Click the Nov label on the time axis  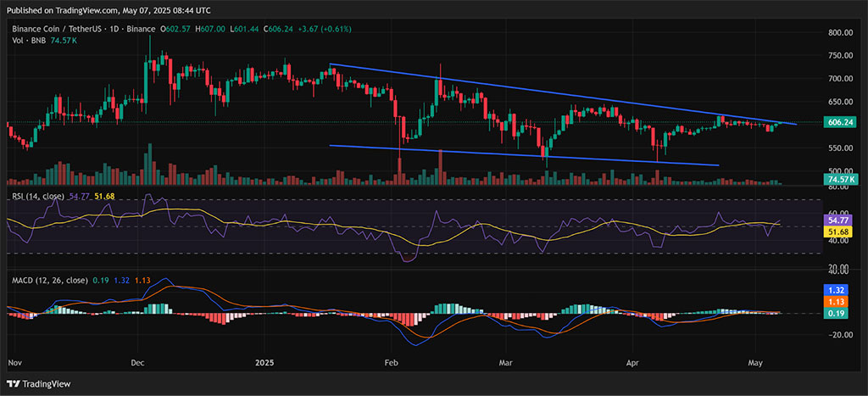(x=14, y=363)
